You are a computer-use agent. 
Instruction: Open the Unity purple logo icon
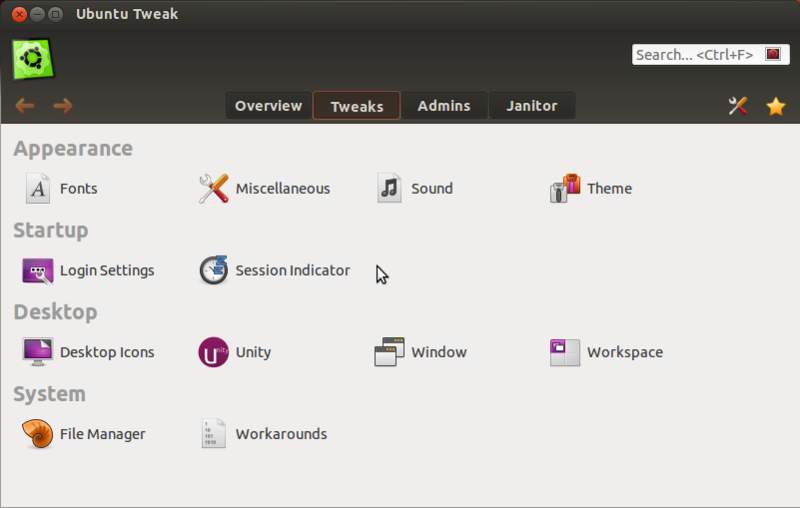tap(213, 352)
